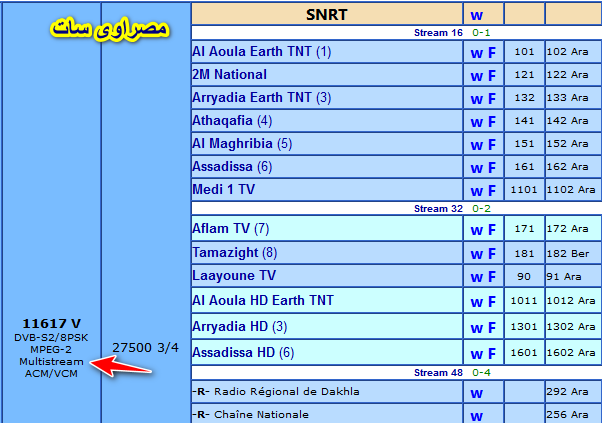This screenshot has width=602, height=423.
Task: Click the F link in the Laayoune TV row
Action: click(492, 277)
